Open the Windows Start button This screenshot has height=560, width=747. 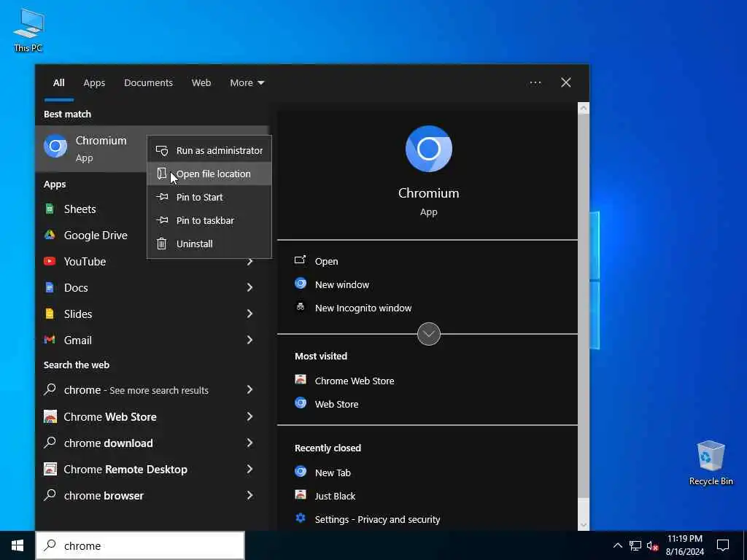coord(18,545)
